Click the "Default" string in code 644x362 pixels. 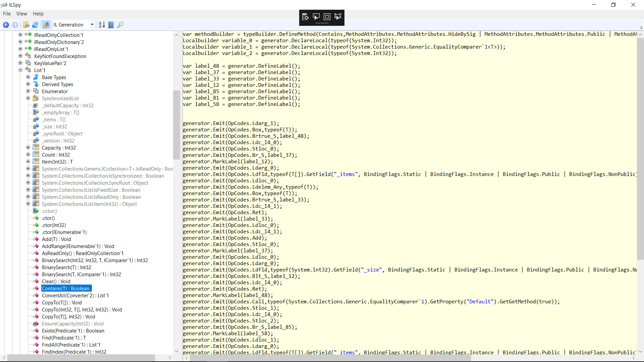pos(480,302)
